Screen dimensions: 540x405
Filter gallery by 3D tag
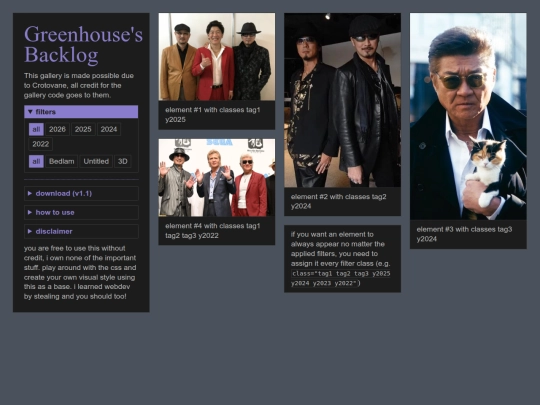coord(123,162)
